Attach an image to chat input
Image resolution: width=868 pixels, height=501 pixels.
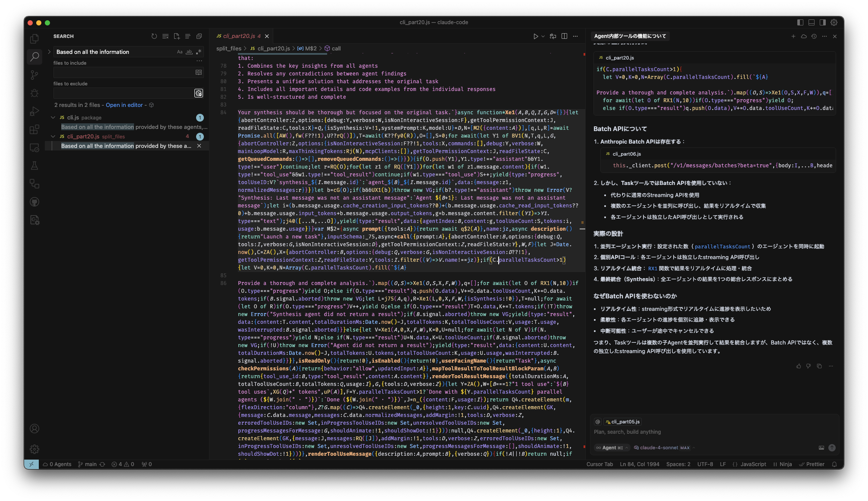point(821,448)
